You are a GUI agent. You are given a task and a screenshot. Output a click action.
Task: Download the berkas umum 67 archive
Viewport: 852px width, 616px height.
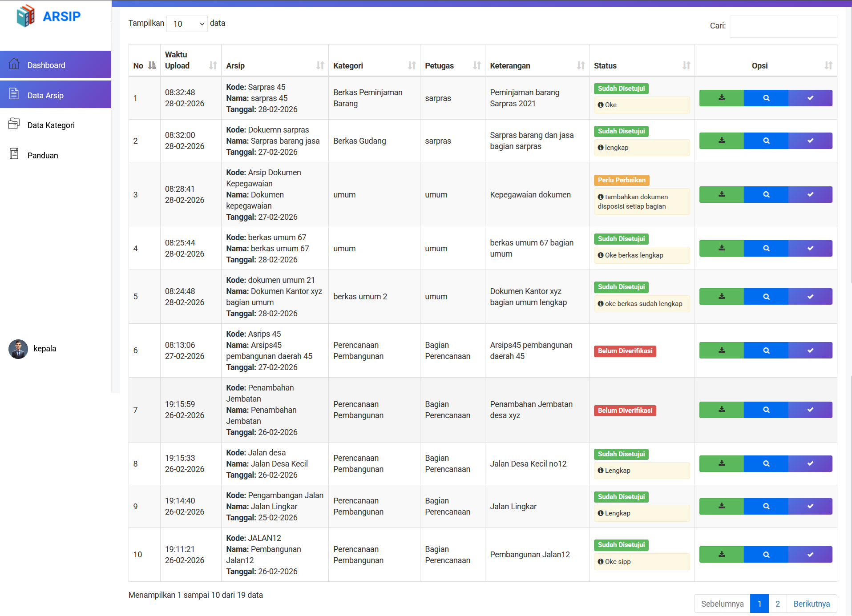pyautogui.click(x=722, y=248)
